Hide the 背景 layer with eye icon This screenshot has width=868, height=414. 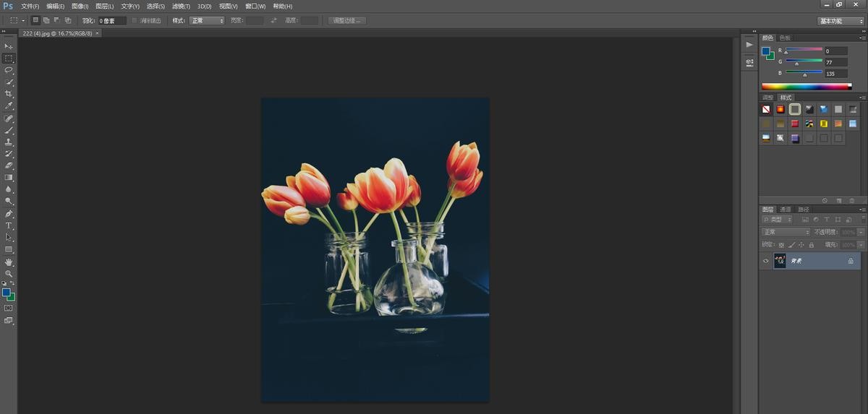766,261
